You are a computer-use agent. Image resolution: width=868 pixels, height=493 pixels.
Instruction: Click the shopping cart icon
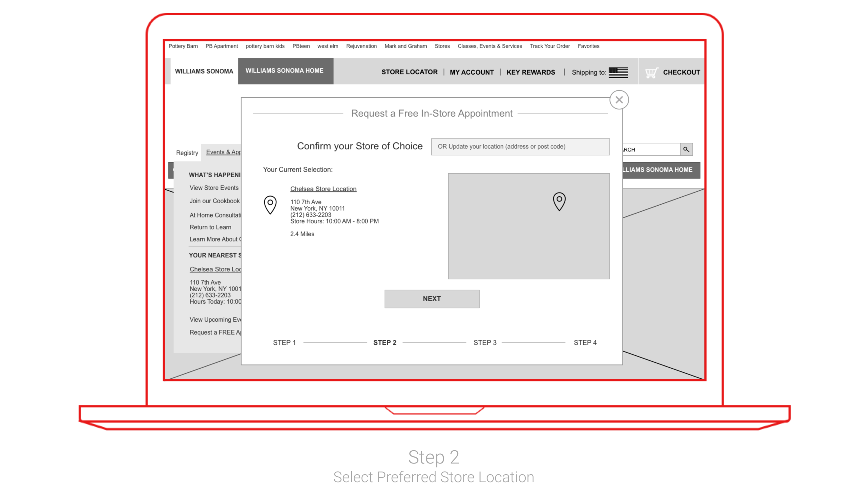tap(651, 73)
